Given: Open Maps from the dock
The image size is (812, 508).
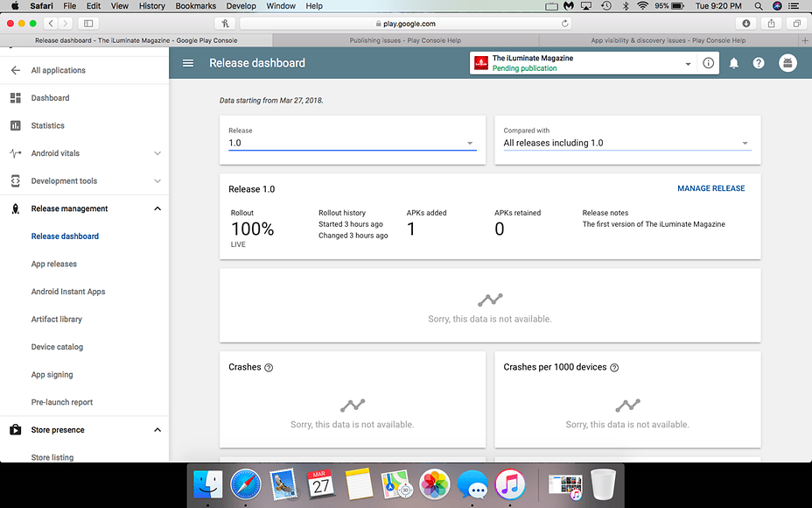Looking at the screenshot, I should (396, 484).
